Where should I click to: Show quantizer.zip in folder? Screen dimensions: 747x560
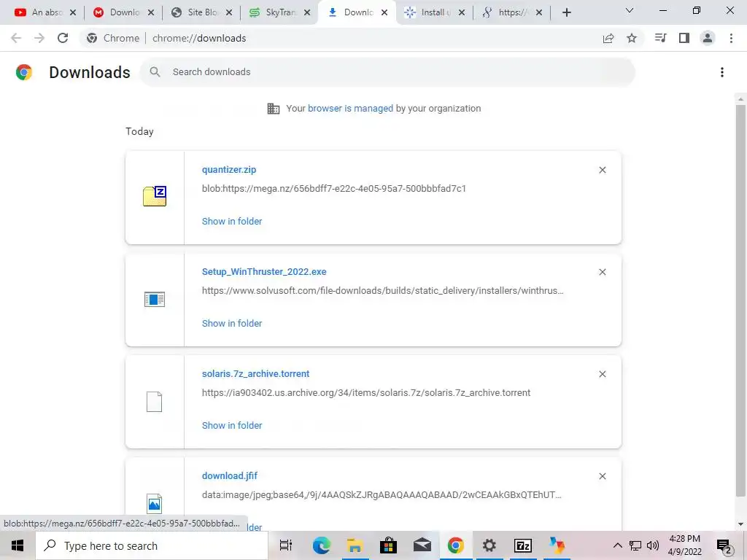[x=232, y=221]
